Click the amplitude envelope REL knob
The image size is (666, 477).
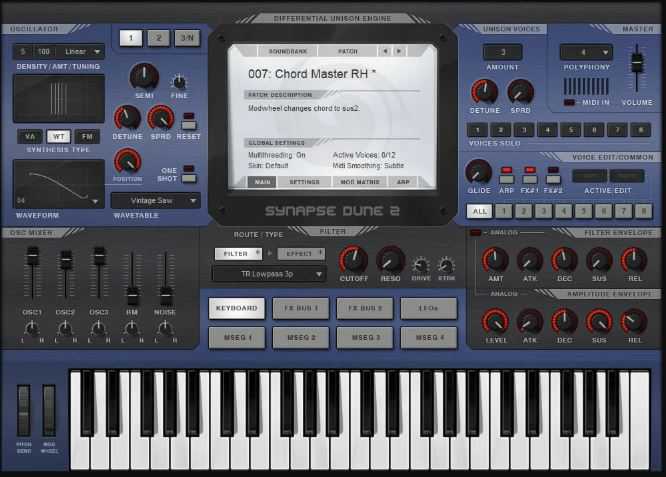pyautogui.click(x=634, y=321)
